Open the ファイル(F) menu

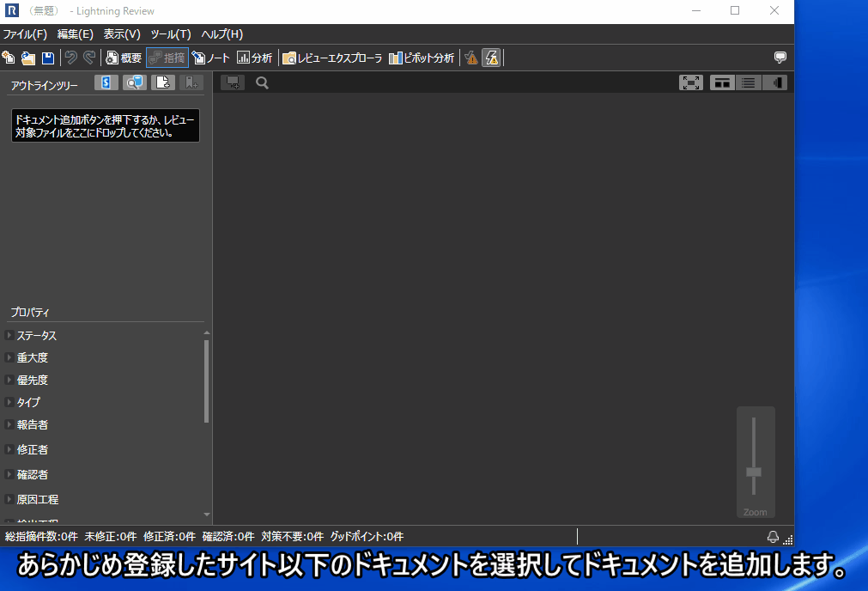26,34
